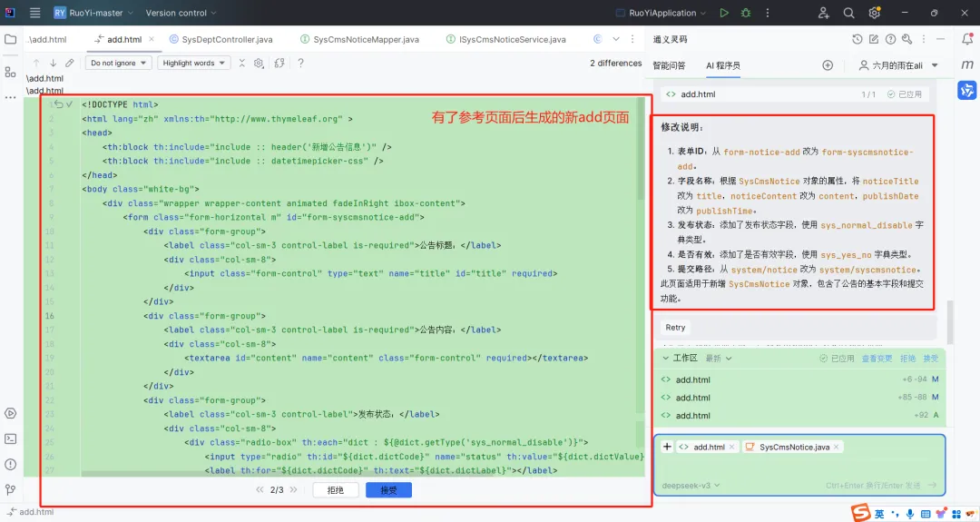This screenshot has width=980, height=522.
Task: Open the Terminal tool window icon
Action: pyautogui.click(x=11, y=438)
